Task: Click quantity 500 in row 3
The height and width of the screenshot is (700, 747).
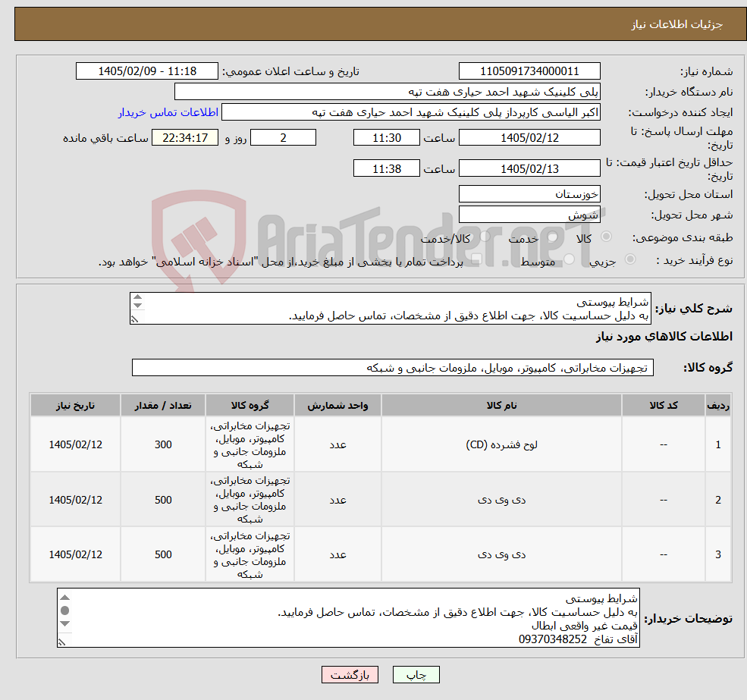Action: [163, 554]
